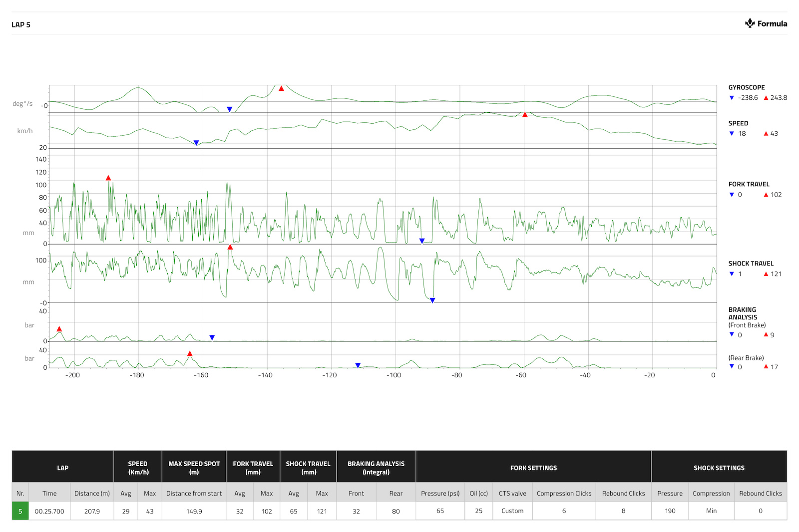Click the SHOCK SETTINGS table header
Screen dimensions: 799x532
tap(719, 468)
